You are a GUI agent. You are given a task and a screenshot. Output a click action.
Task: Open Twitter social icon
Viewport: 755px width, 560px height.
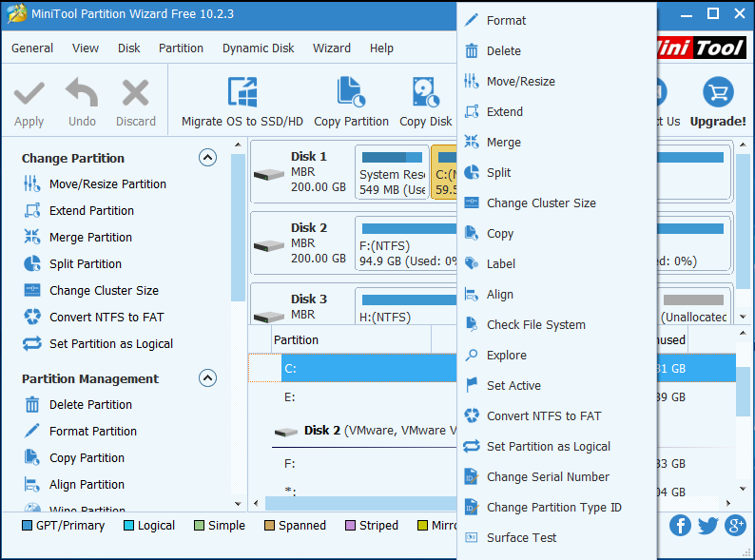pyautogui.click(x=707, y=526)
